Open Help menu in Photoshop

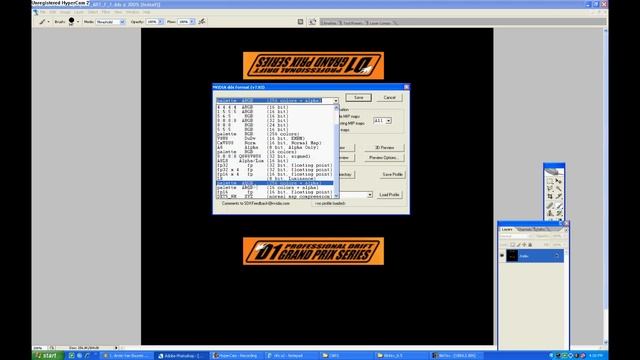[146, 12]
